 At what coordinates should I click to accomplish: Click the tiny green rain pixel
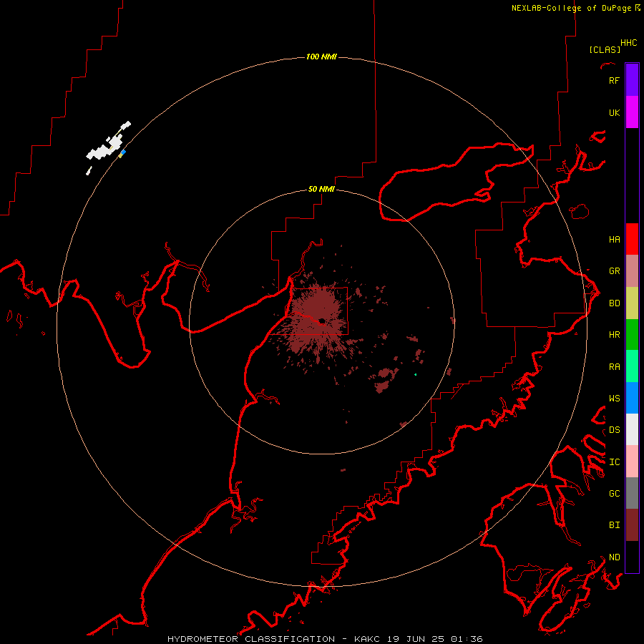tap(416, 374)
